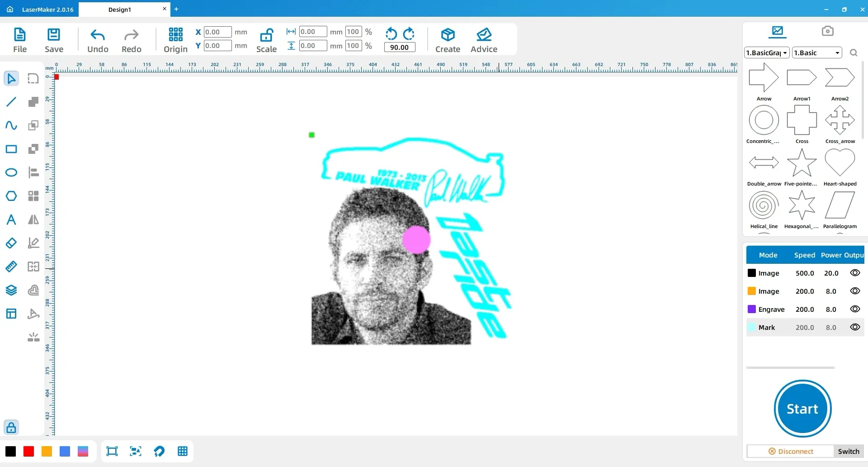The height and width of the screenshot is (467, 868).
Task: Open the home icon in title bar
Action: (9, 9)
